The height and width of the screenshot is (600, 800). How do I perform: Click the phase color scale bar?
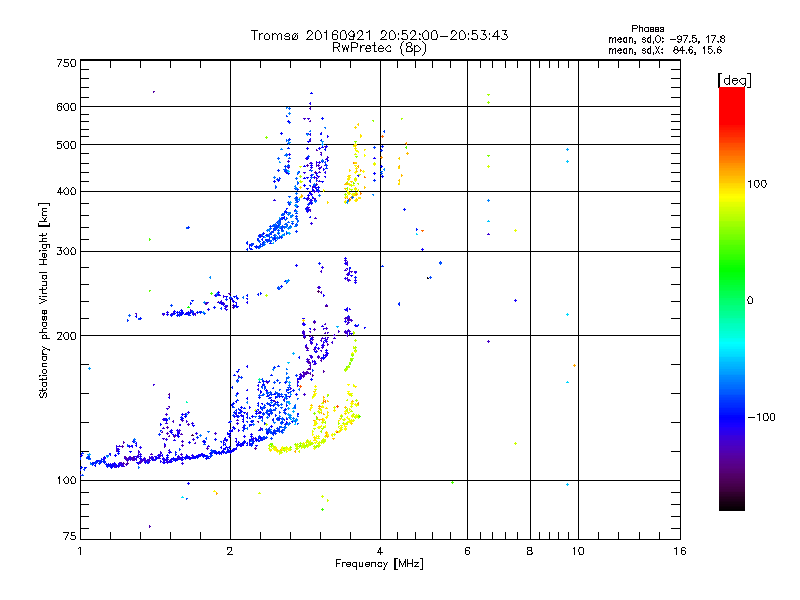pos(732,298)
